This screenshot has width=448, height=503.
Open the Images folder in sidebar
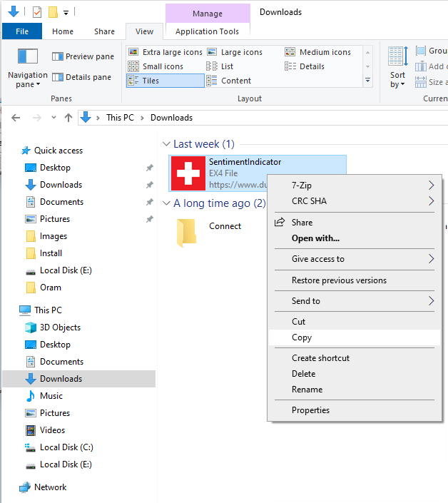click(x=46, y=236)
